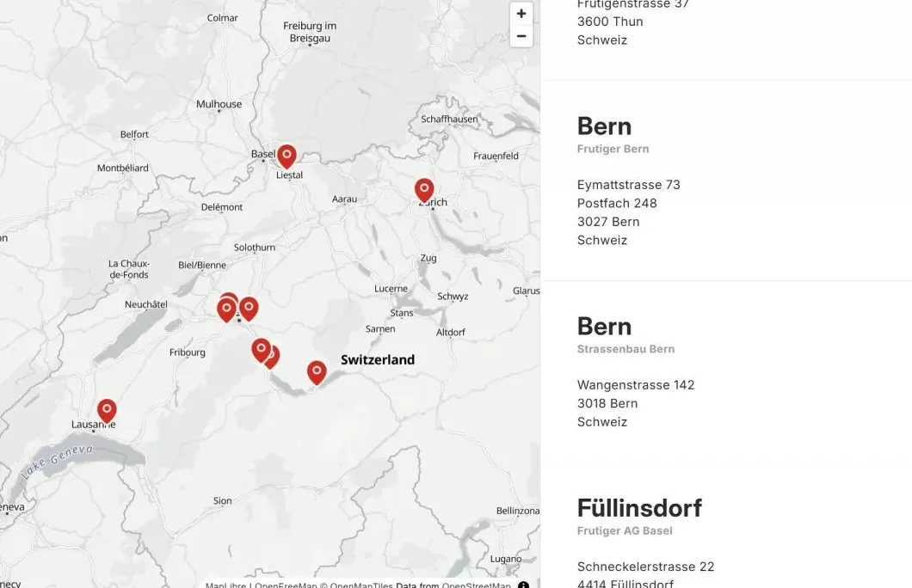
Task: Click the map pin near Basel
Action: [287, 156]
